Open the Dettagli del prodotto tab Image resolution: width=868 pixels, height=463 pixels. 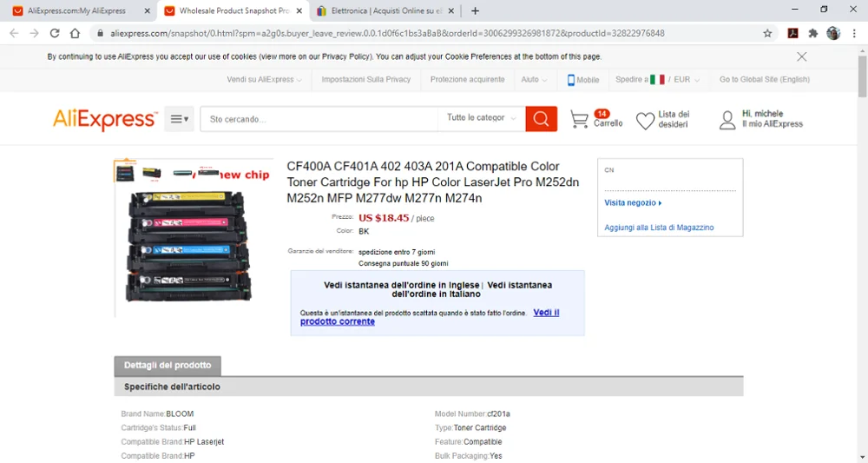pos(168,366)
